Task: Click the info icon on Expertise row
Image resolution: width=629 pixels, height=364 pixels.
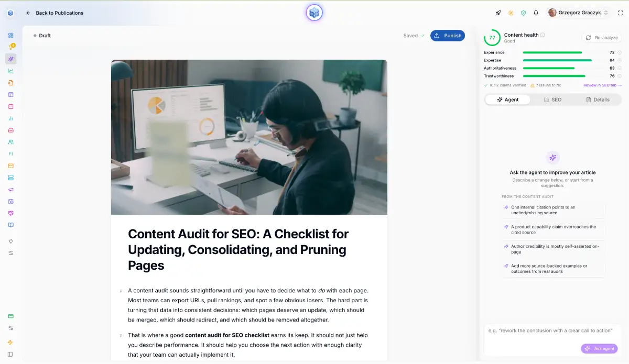Action: tap(620, 60)
